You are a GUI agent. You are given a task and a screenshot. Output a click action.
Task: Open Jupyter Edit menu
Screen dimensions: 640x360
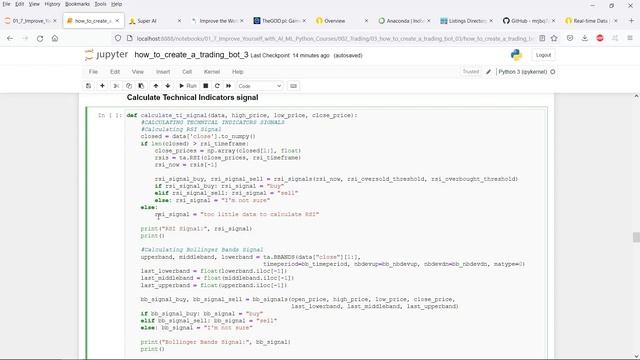(x=115, y=72)
